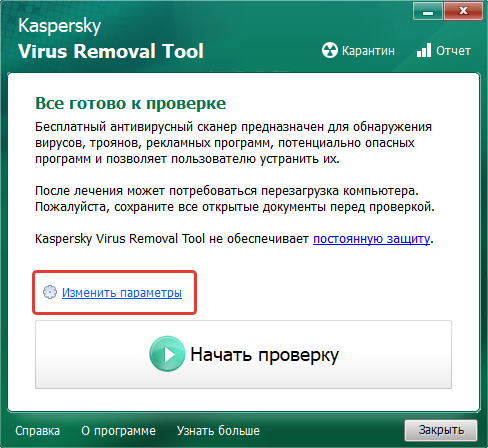Minimize the Kaspersky window

click(x=428, y=12)
